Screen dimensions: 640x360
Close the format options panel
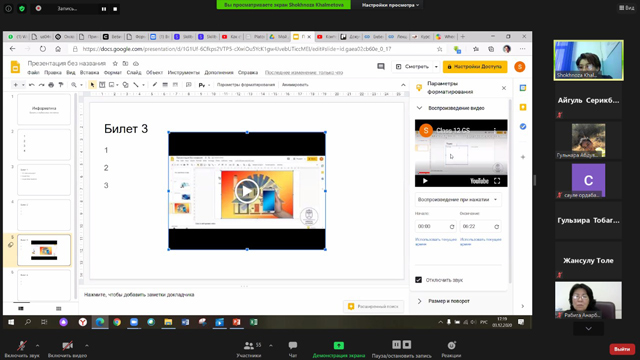tap(504, 88)
